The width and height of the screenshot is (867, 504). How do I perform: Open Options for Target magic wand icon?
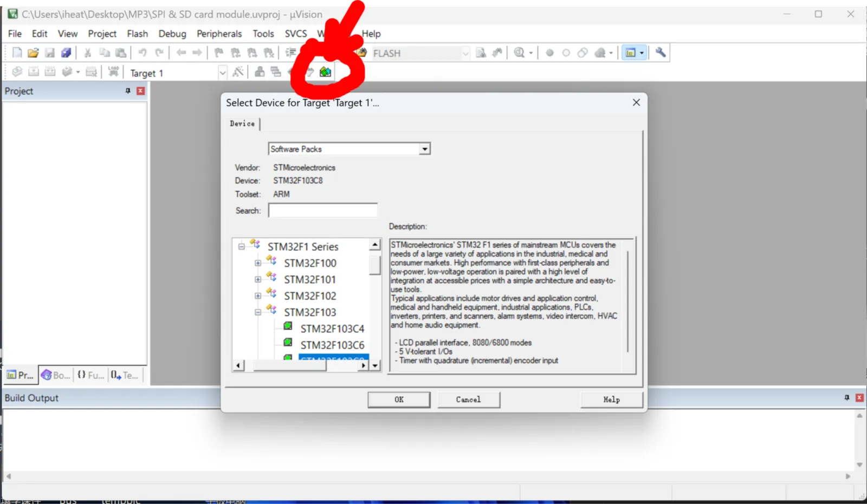pos(238,72)
